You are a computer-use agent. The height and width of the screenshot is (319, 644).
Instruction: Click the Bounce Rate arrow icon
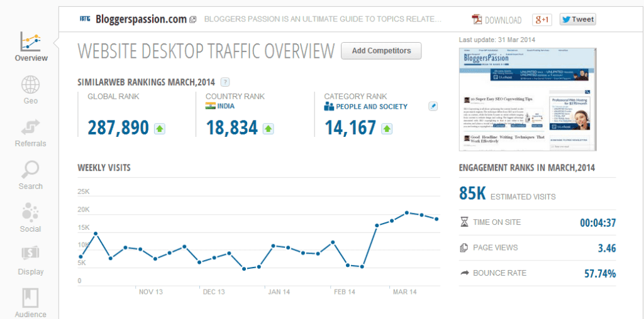(x=465, y=273)
